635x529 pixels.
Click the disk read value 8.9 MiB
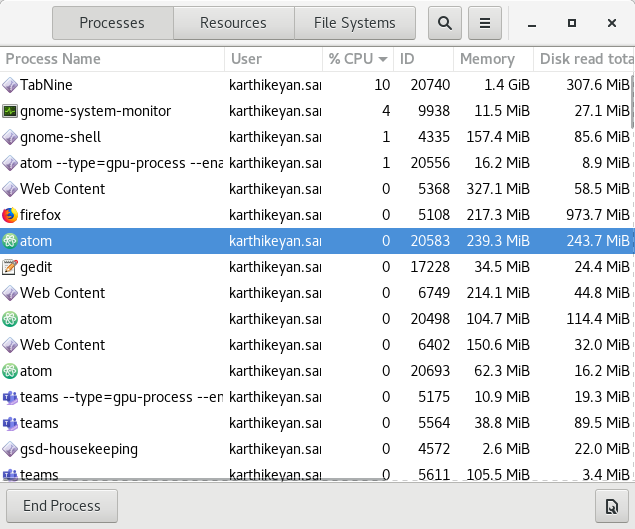click(x=606, y=163)
